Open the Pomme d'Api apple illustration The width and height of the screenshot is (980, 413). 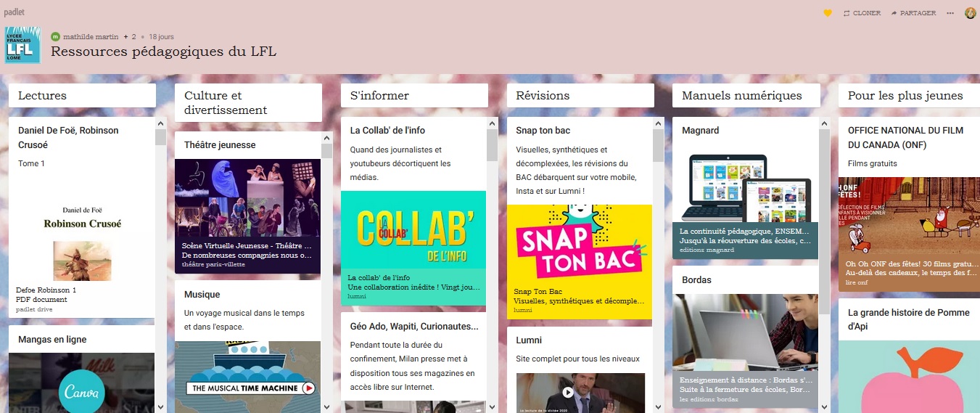pyautogui.click(x=910, y=377)
